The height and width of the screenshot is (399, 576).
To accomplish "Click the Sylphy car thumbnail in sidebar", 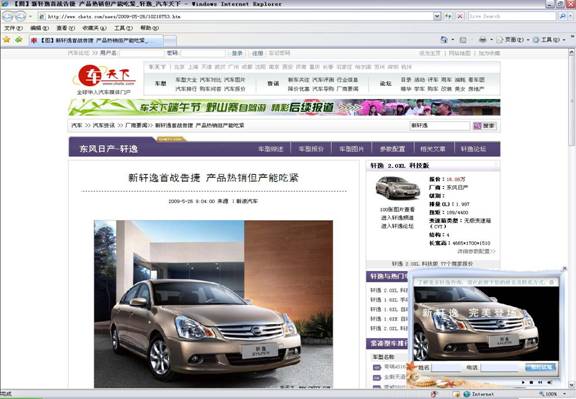I will click(397, 187).
